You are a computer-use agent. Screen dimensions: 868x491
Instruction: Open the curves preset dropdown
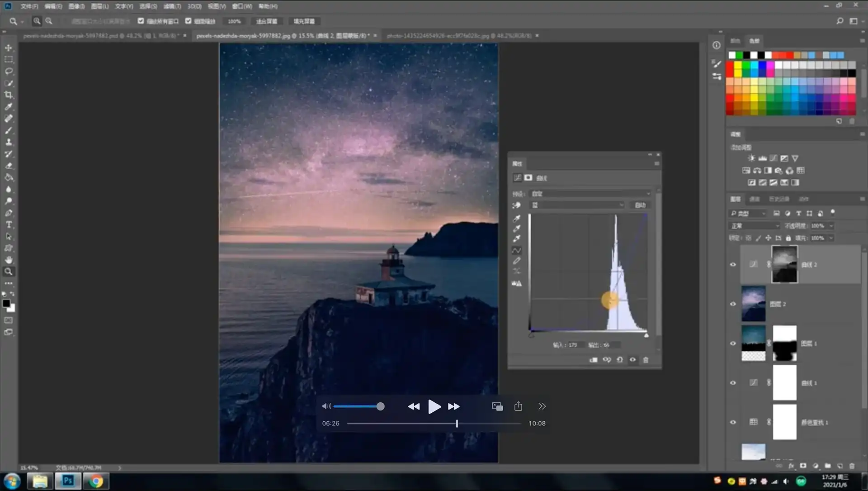[591, 194]
